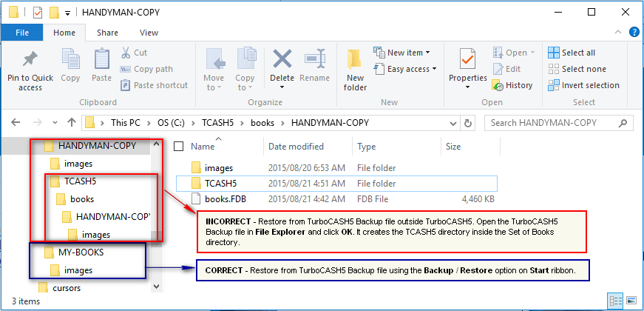Click the Delete icon in Organize group
644x311 pixels.
282,60
